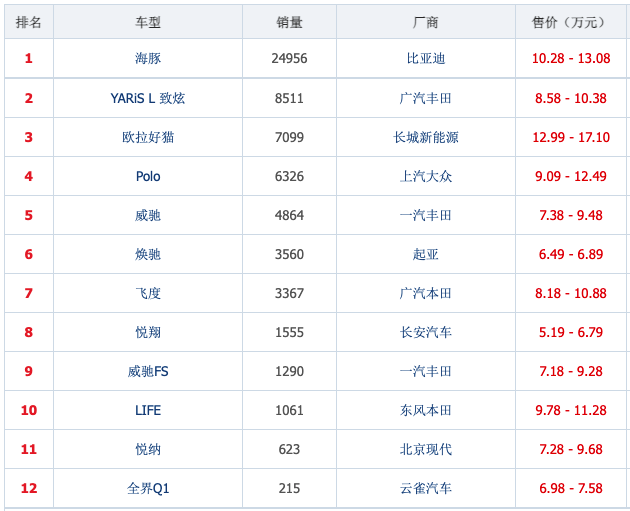
Task: Click 一汽丰田 in the 威驰FS row
Action: tap(426, 371)
